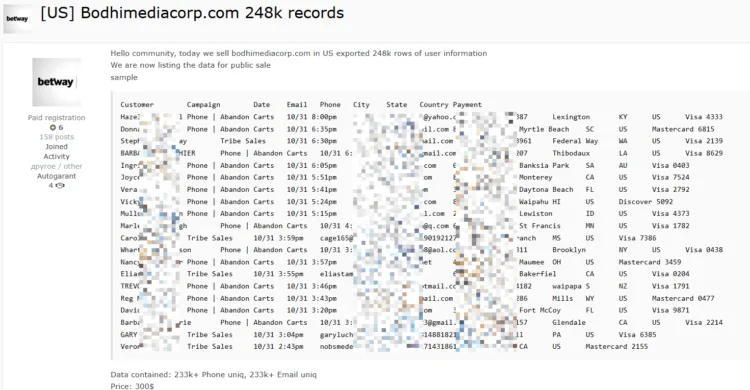Image resolution: width=750 pixels, height=390 pixels.
Task: Click the Visa 8629 payment entry
Action: tap(704, 154)
